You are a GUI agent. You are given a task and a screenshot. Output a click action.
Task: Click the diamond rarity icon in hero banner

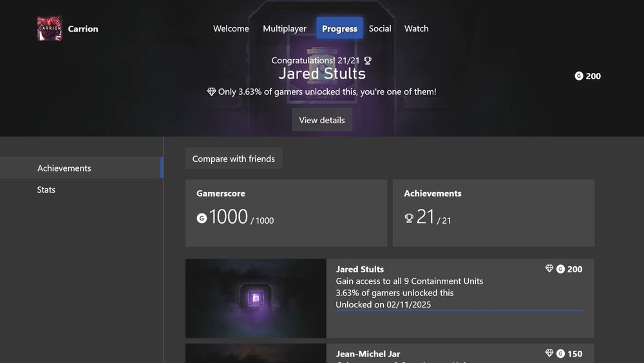(211, 92)
